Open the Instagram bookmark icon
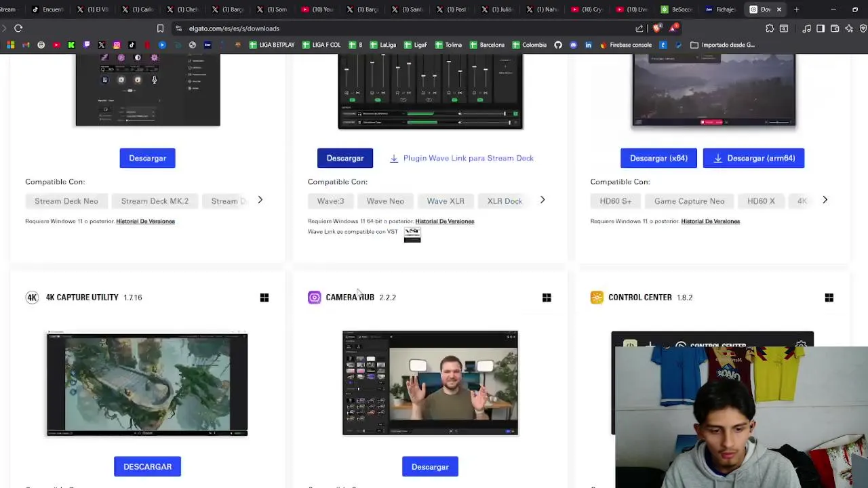This screenshot has height=488, width=868. (x=117, y=45)
